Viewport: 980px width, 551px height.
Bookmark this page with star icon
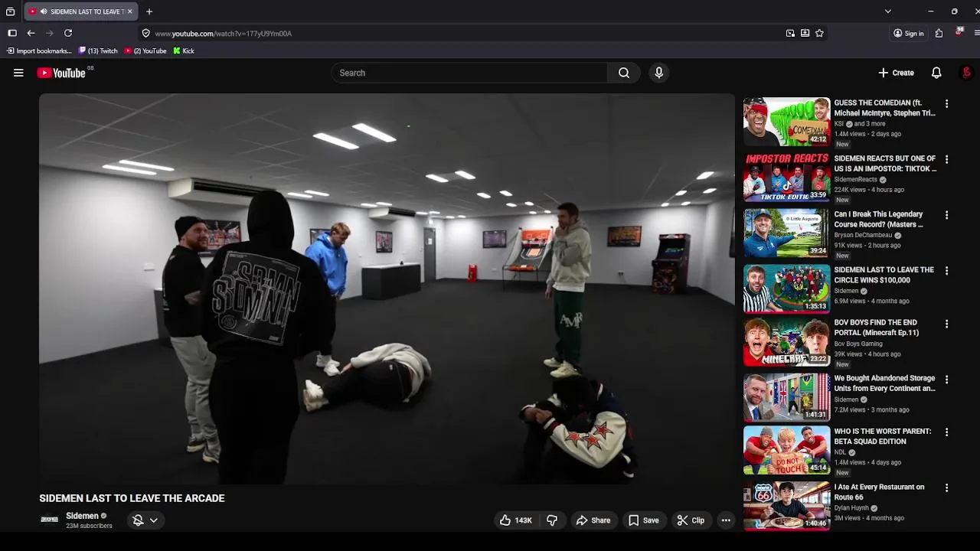[x=819, y=33]
